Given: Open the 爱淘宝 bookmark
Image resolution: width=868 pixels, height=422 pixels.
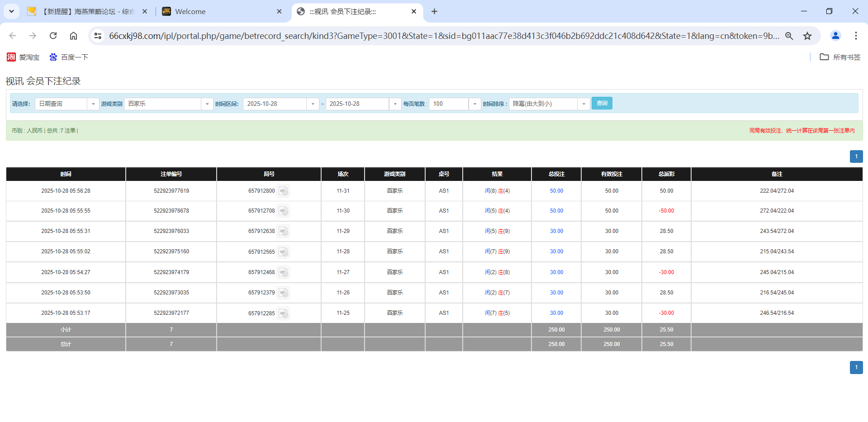Looking at the screenshot, I should click(23, 57).
